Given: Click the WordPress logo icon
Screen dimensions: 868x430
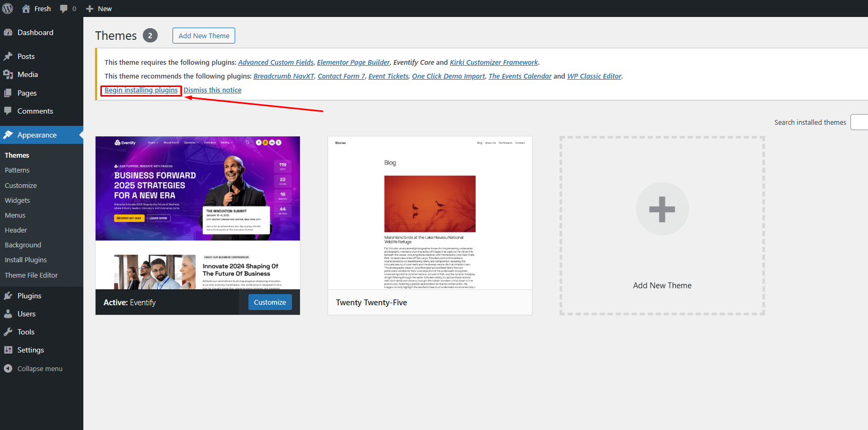Looking at the screenshot, I should (x=7, y=8).
